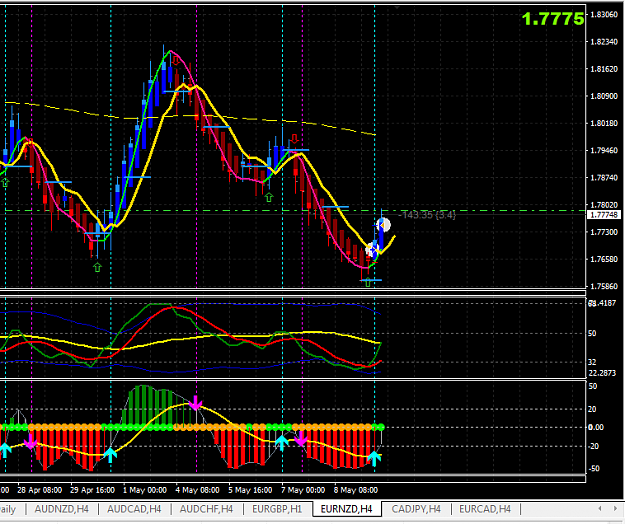Screen dimensions: 625x524
Task: Click the 28 Apr 08:00 time label
Action: click(39, 490)
